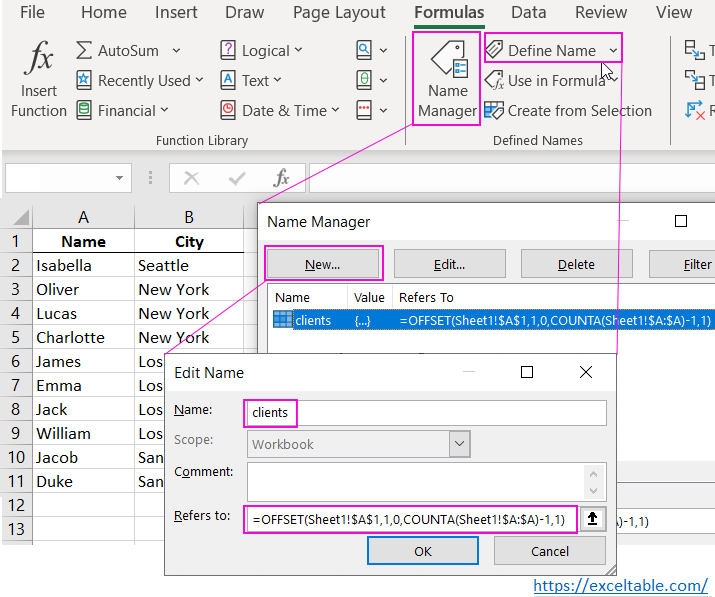Click the Create from Selection icon
Image resolution: width=715 pixels, height=597 pixels.
(494, 110)
